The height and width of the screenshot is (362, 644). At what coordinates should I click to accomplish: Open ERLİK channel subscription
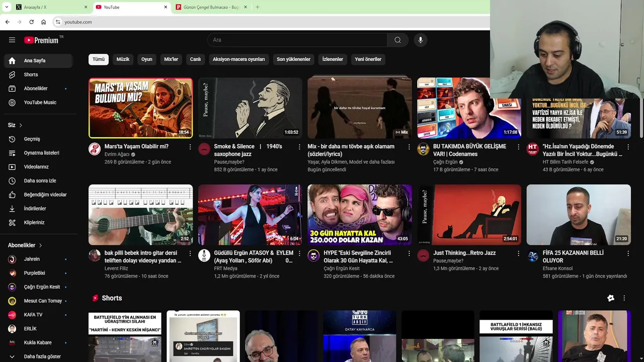pyautogui.click(x=38, y=329)
